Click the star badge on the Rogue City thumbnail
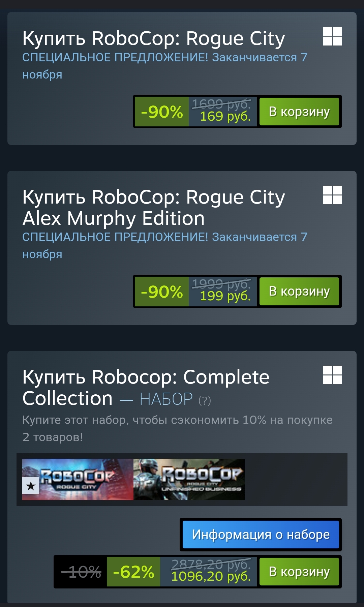Viewport: 364px width, 607px height. 31,486
